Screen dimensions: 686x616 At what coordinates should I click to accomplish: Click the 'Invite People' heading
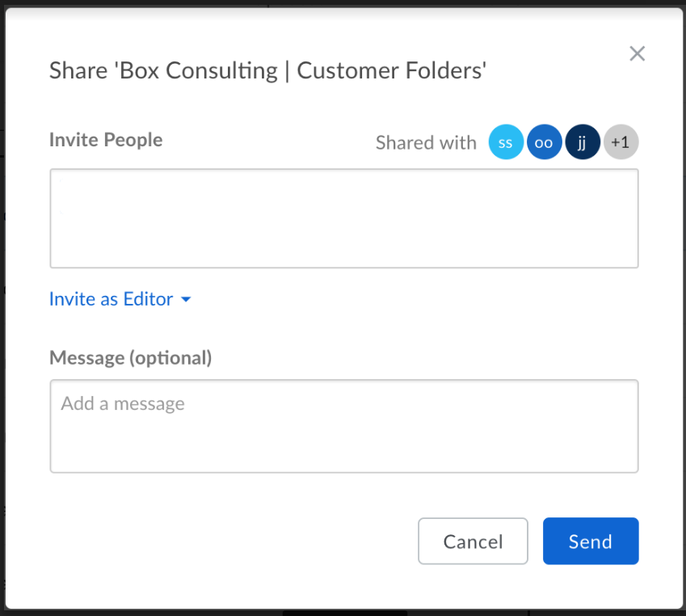pos(106,140)
